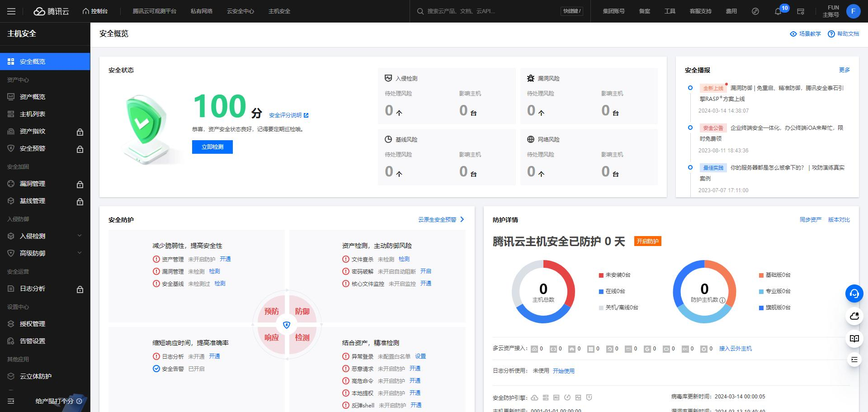Click the orange 开启防护 button
This screenshot has height=412, width=868.
point(648,242)
